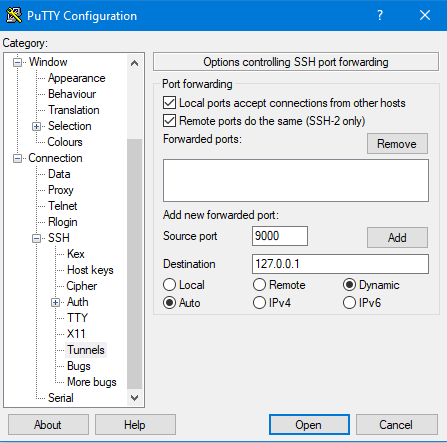The width and height of the screenshot is (447, 443).
Task: Collapse the SSH tree node
Action: [36, 238]
